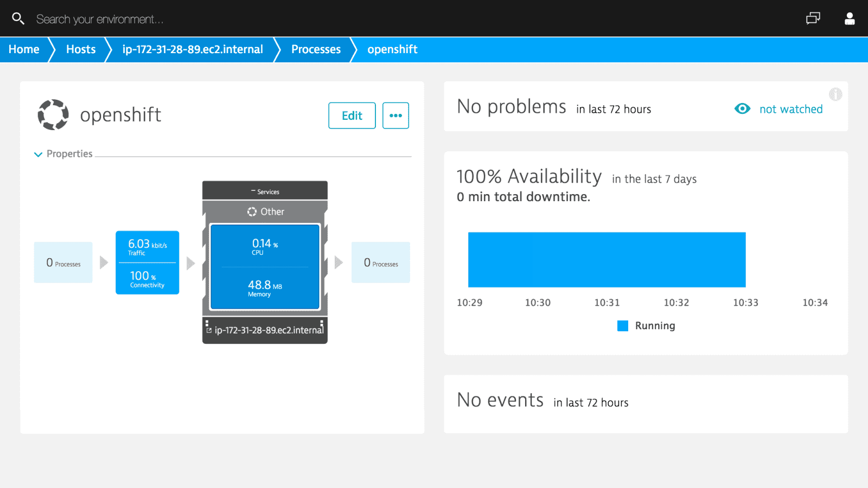
Task: Click arrow between Traffic tile and process
Action: (x=190, y=263)
